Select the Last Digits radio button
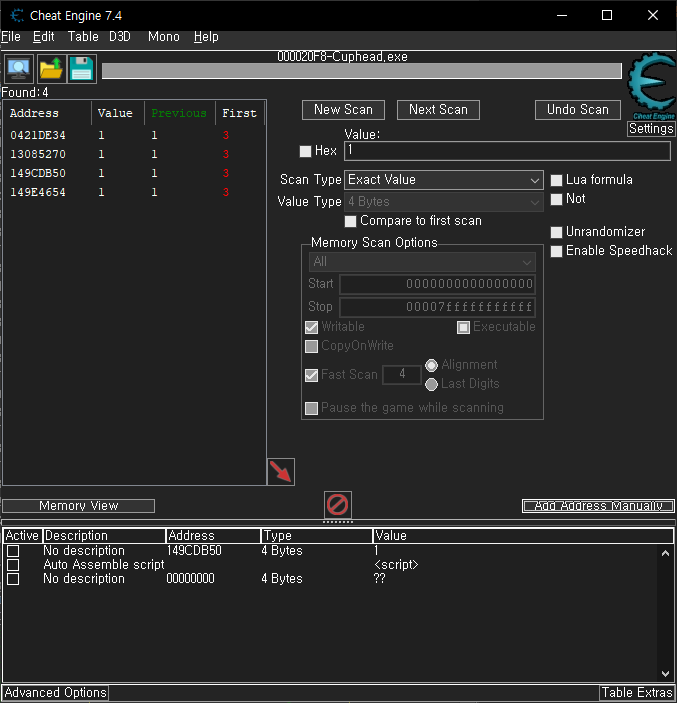The height and width of the screenshot is (703, 677). pos(431,384)
